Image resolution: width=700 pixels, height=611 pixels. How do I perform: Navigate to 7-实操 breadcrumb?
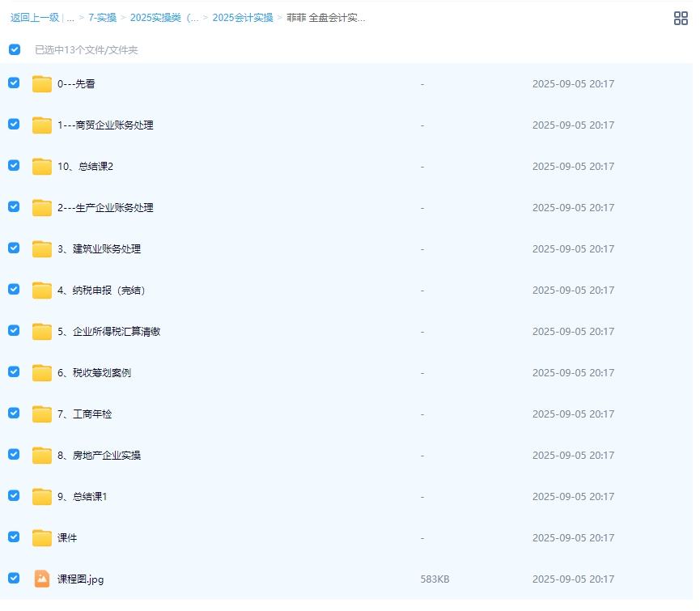[102, 18]
